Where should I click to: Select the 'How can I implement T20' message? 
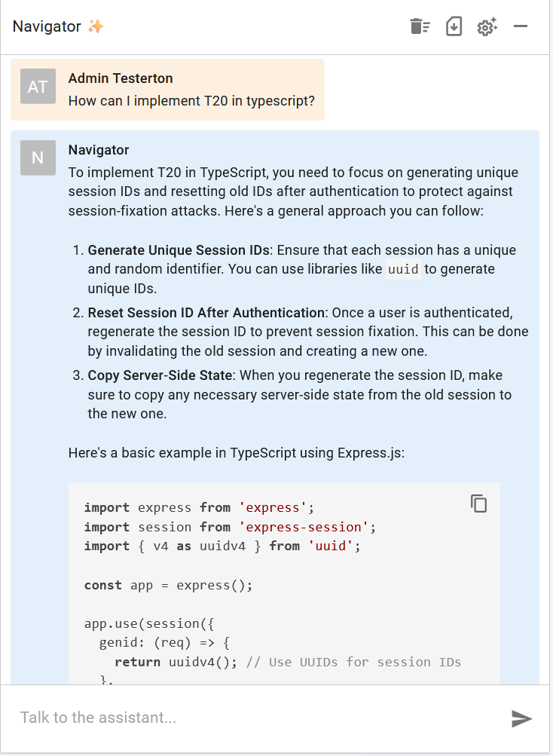191,101
